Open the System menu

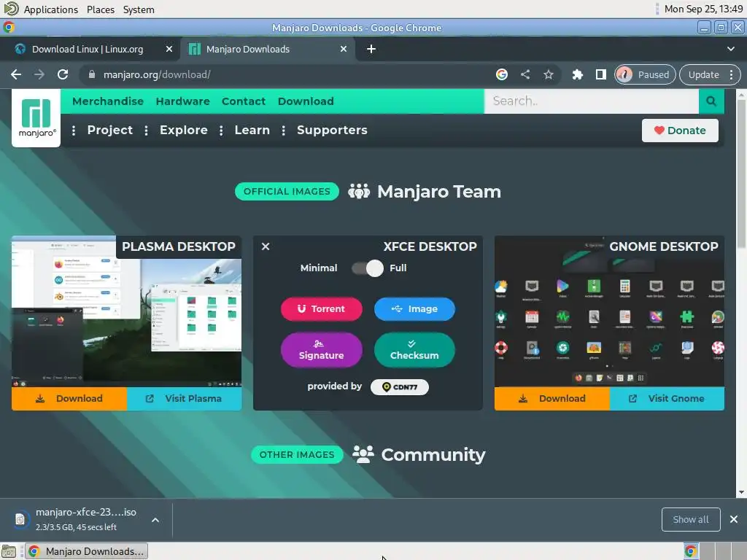coord(139,9)
